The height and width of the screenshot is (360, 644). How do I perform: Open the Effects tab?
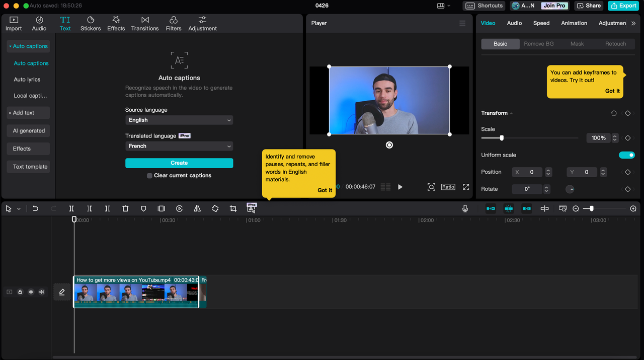click(x=116, y=24)
